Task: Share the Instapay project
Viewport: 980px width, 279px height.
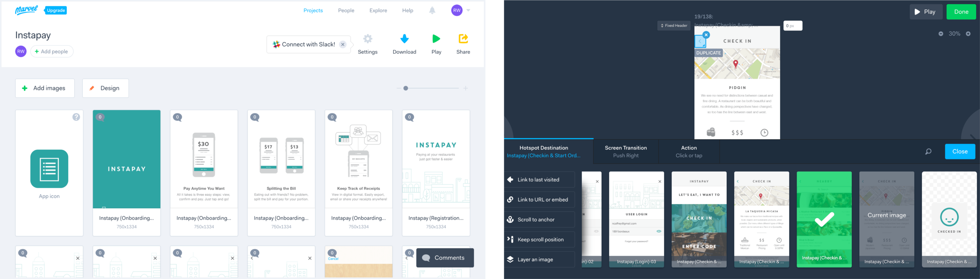Action: coord(463,44)
